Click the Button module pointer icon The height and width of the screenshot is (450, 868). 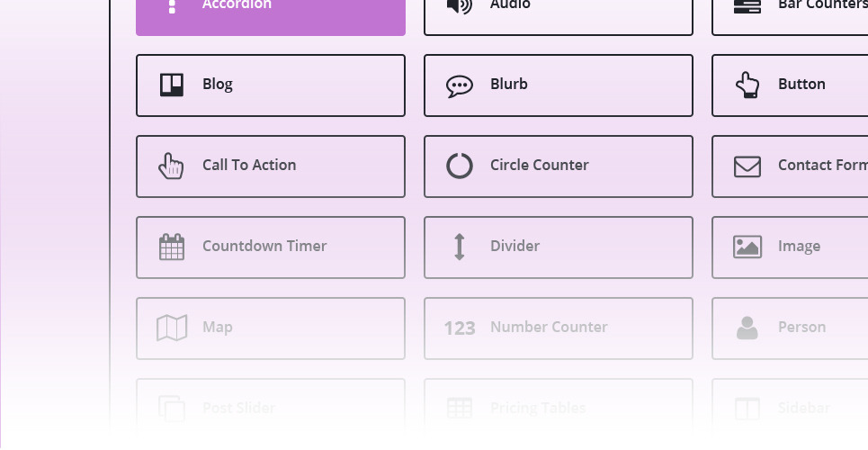(747, 85)
